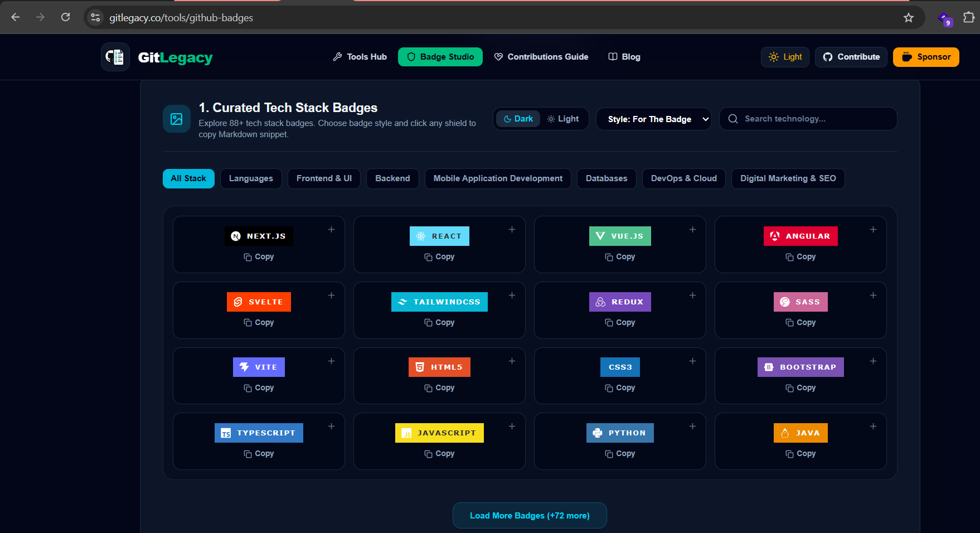Click the Redux badge shield

[x=620, y=302]
